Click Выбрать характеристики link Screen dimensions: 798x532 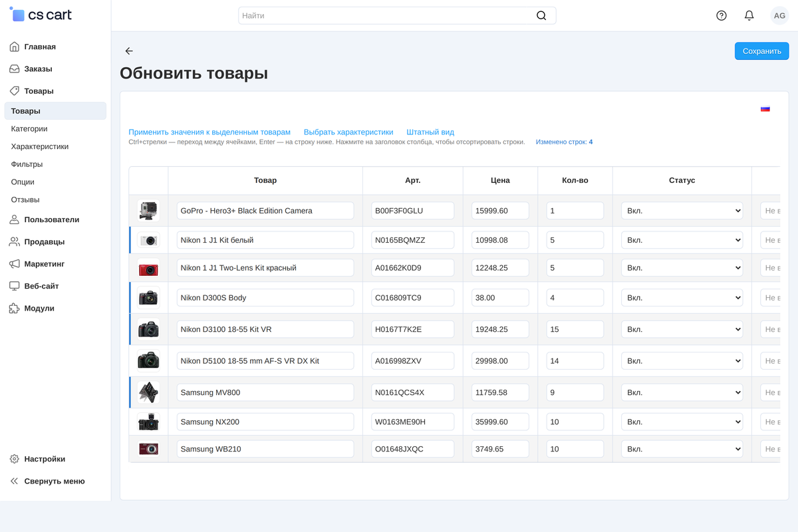tap(348, 132)
